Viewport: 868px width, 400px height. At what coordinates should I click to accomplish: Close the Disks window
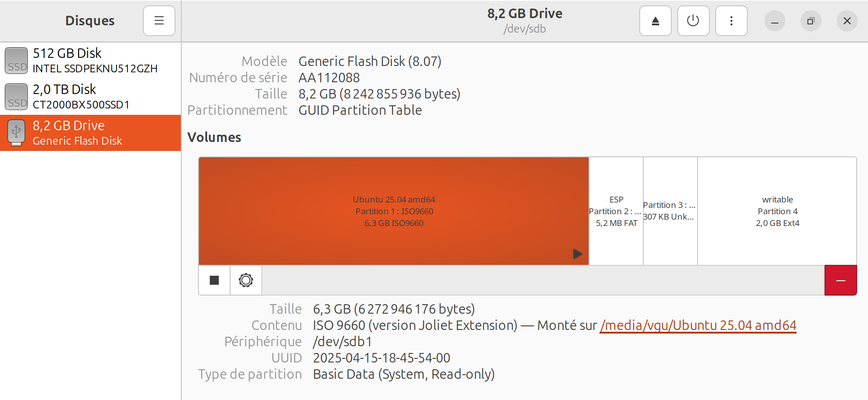click(x=847, y=21)
